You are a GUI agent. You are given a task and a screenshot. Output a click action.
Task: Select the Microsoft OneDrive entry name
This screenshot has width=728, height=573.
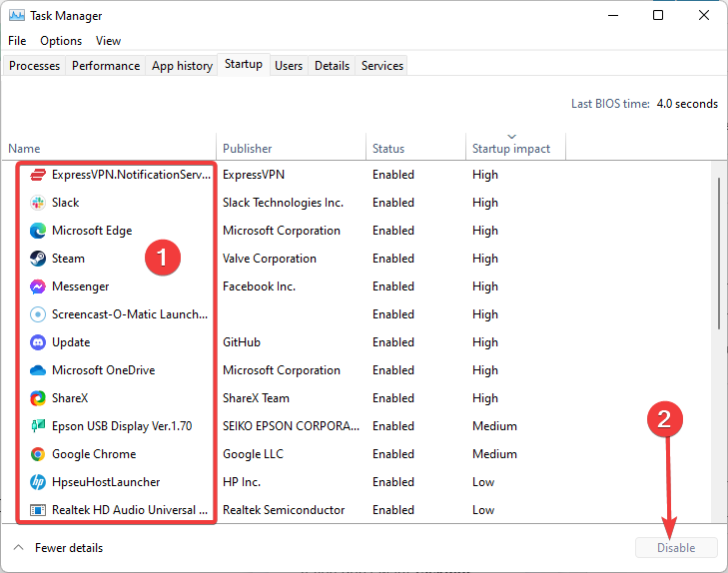[104, 370]
